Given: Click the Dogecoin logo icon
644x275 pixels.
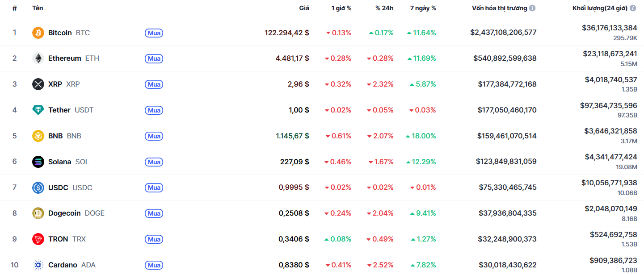Looking at the screenshot, I should [x=38, y=213].
